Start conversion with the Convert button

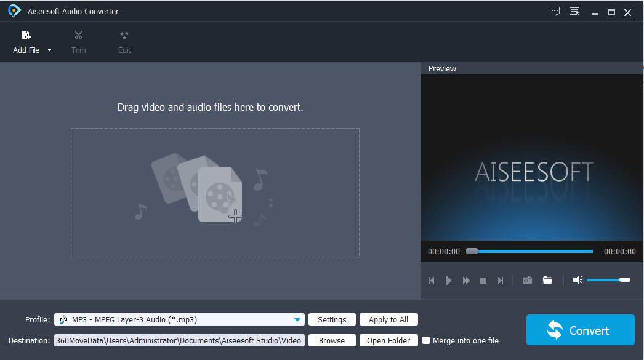point(579,330)
